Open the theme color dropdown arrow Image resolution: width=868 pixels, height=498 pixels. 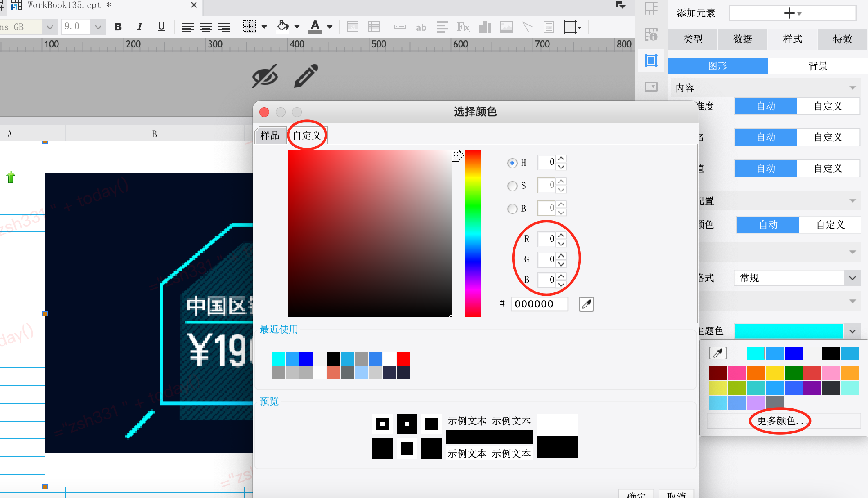[852, 331]
